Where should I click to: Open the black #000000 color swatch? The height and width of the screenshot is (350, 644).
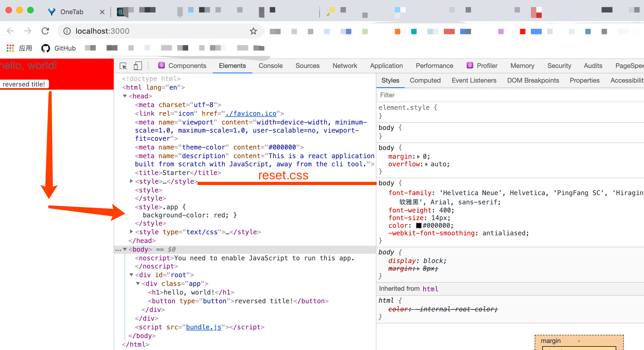click(x=419, y=226)
